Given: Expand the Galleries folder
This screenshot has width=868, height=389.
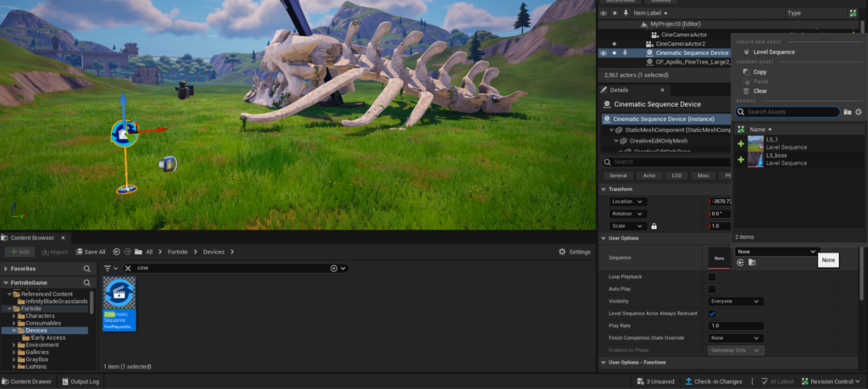Looking at the screenshot, I should [14, 352].
